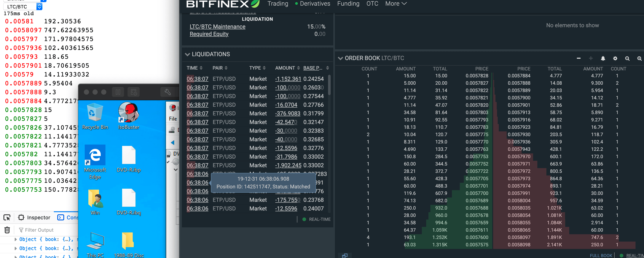Collapse the Liquidations panel

(x=187, y=54)
